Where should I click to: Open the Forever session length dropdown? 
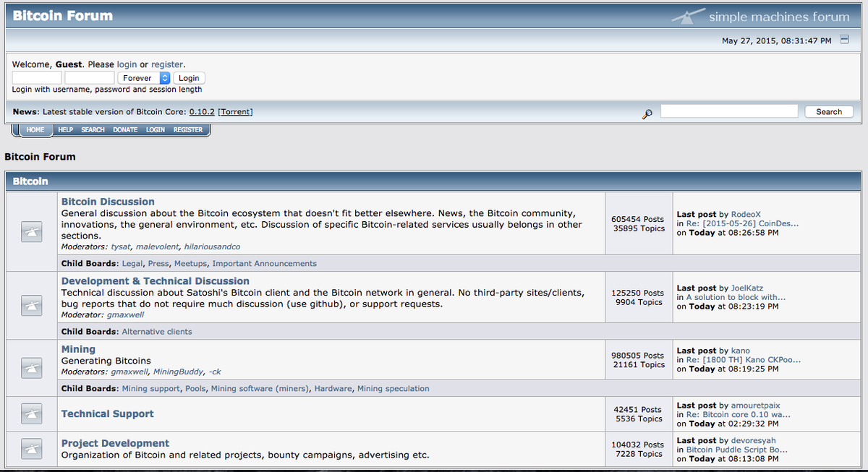[x=144, y=78]
